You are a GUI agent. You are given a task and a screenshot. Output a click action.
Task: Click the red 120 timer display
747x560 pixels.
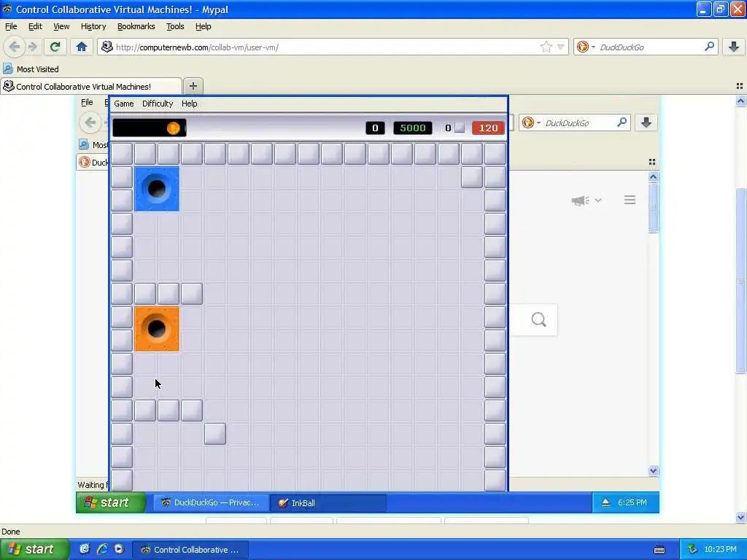pyautogui.click(x=488, y=128)
